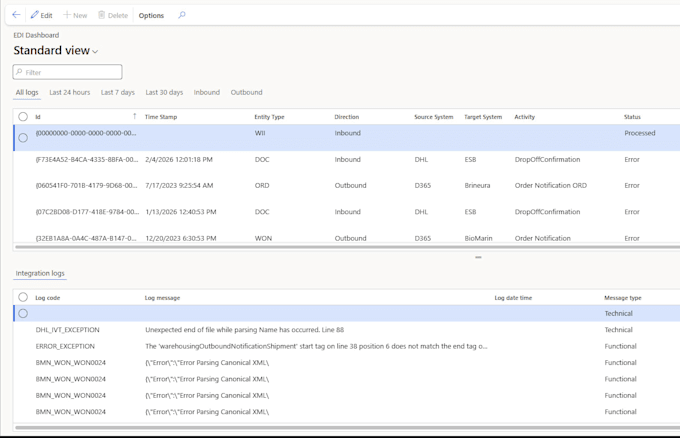680x438 pixels.
Task: Click the 'warehousingOutboundNotificationShipment' log message
Action: (316, 346)
